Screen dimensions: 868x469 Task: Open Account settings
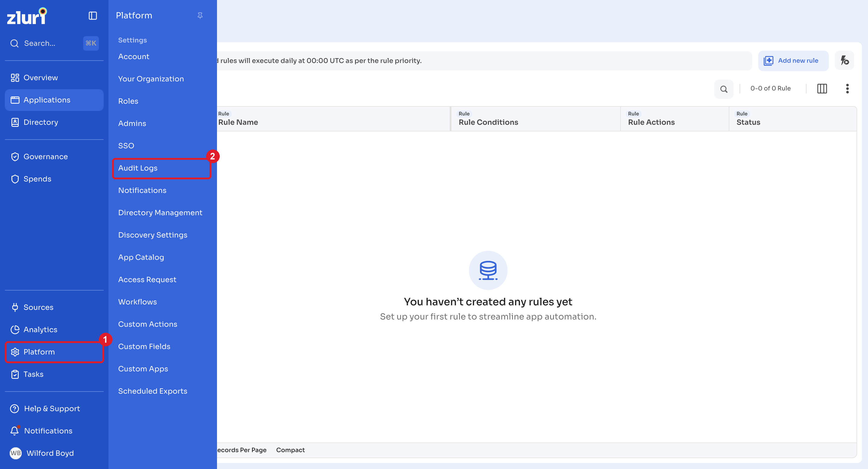(x=134, y=57)
